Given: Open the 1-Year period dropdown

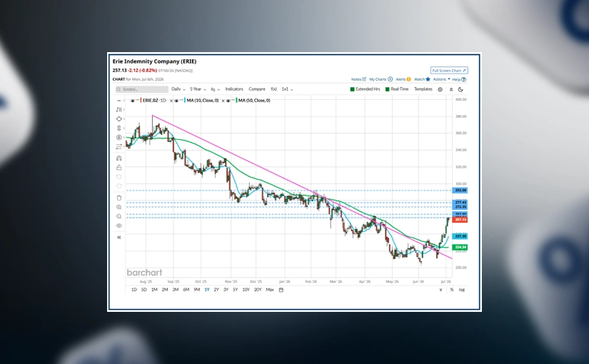Looking at the screenshot, I should click(198, 89).
